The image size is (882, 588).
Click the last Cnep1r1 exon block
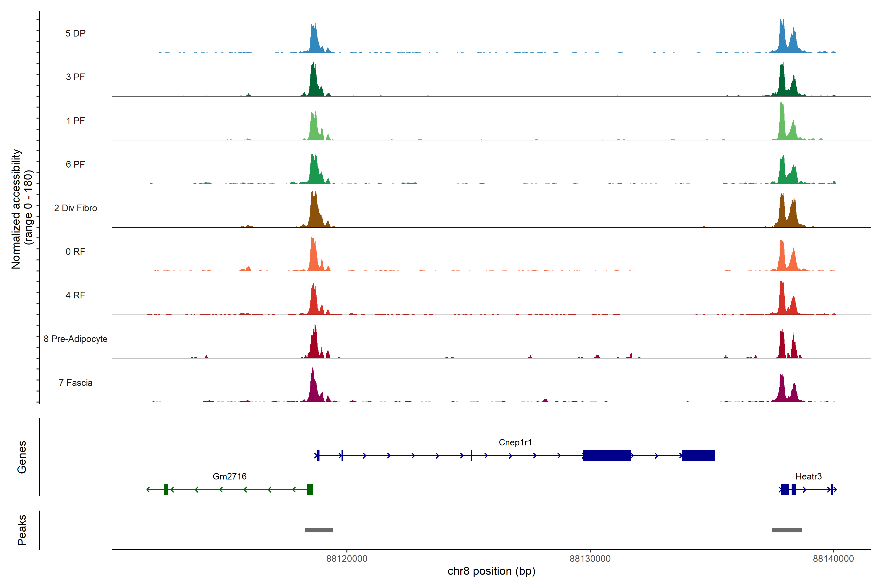point(698,456)
